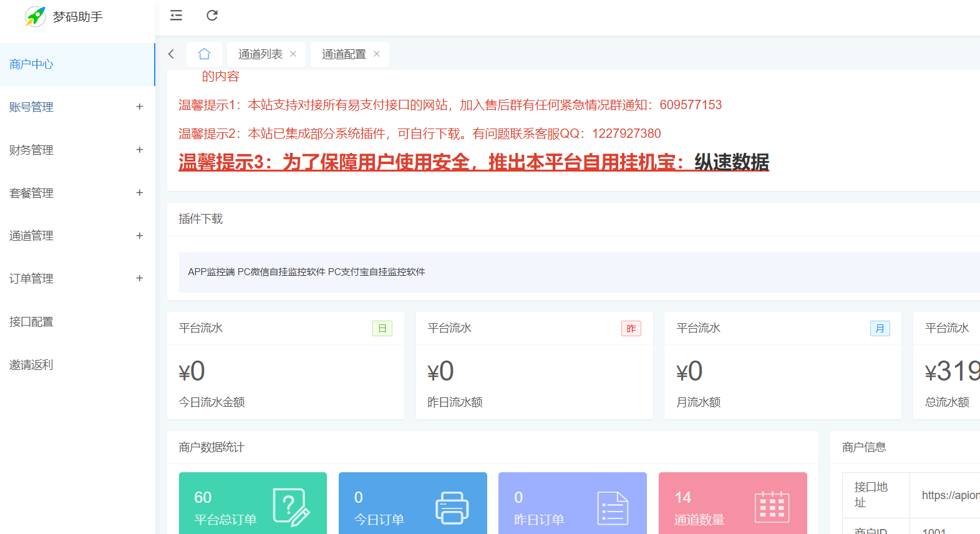980x534 pixels.
Task: Click the left arrow tab scroll icon
Action: (x=171, y=54)
